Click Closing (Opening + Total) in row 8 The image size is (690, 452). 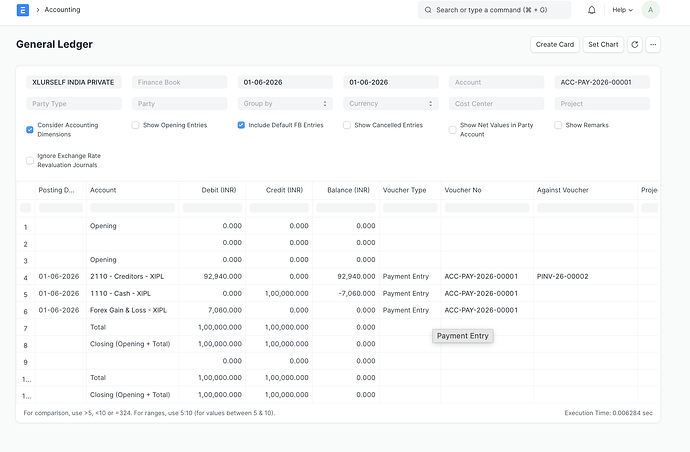[x=130, y=344]
